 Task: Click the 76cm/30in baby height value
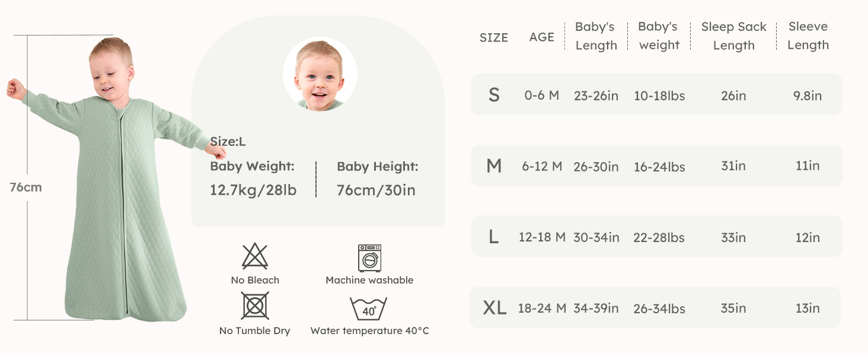[376, 190]
